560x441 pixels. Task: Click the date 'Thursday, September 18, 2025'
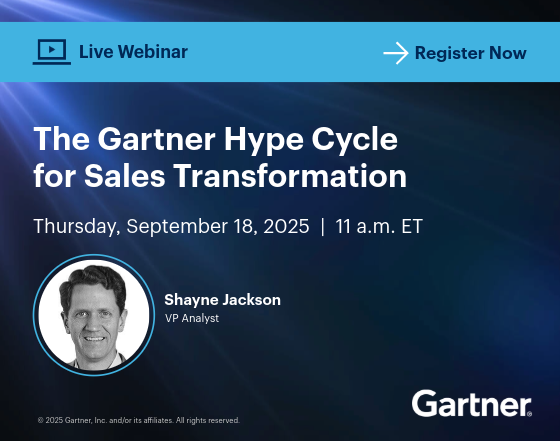click(x=171, y=226)
